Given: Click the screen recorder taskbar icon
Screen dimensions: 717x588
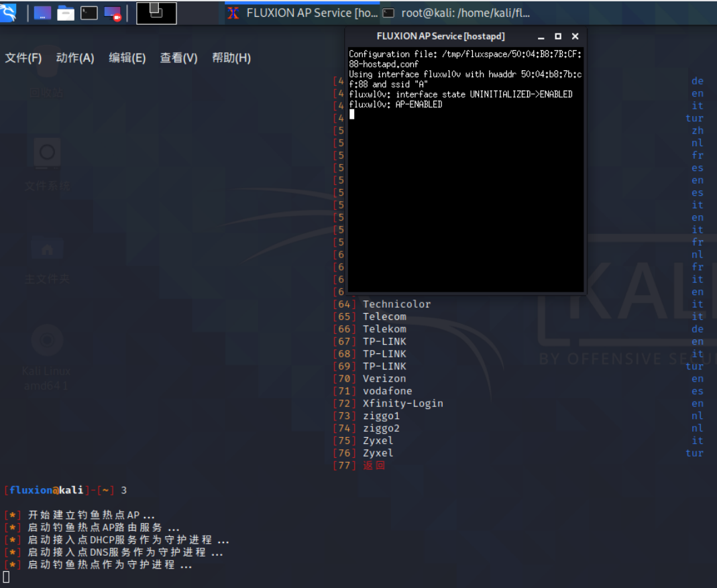Looking at the screenshot, I should coord(113,13).
